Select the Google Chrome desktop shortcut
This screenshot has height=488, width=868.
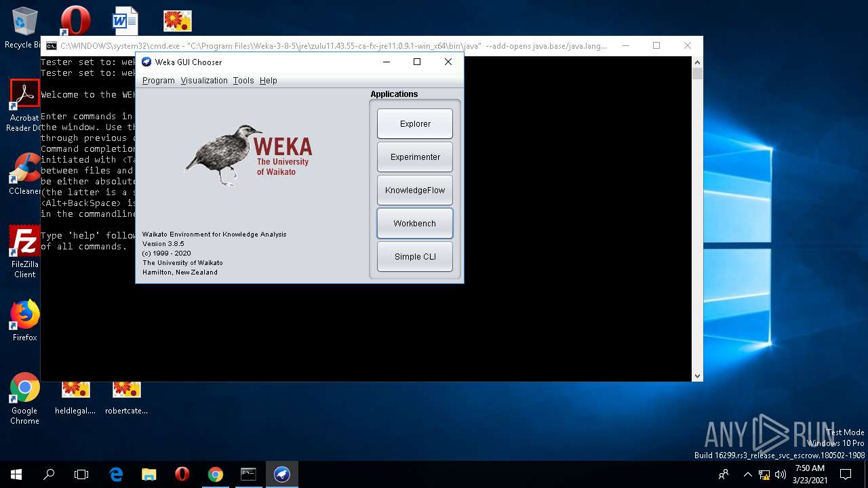point(24,399)
